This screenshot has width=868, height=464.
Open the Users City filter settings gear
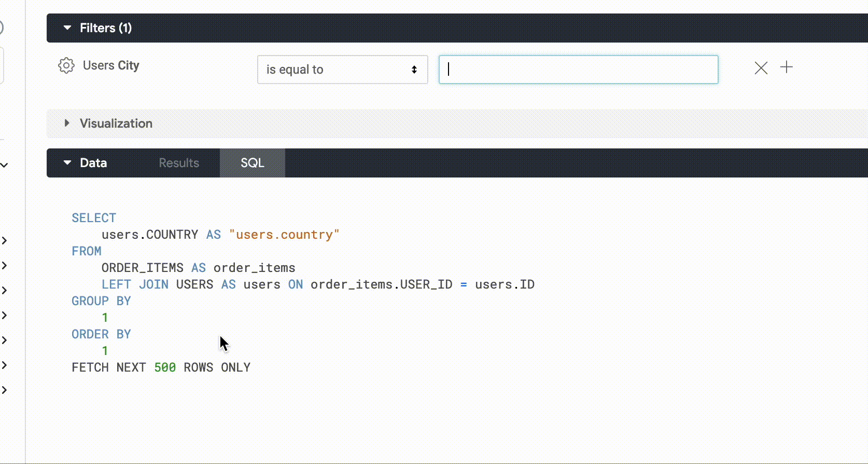pyautogui.click(x=66, y=65)
